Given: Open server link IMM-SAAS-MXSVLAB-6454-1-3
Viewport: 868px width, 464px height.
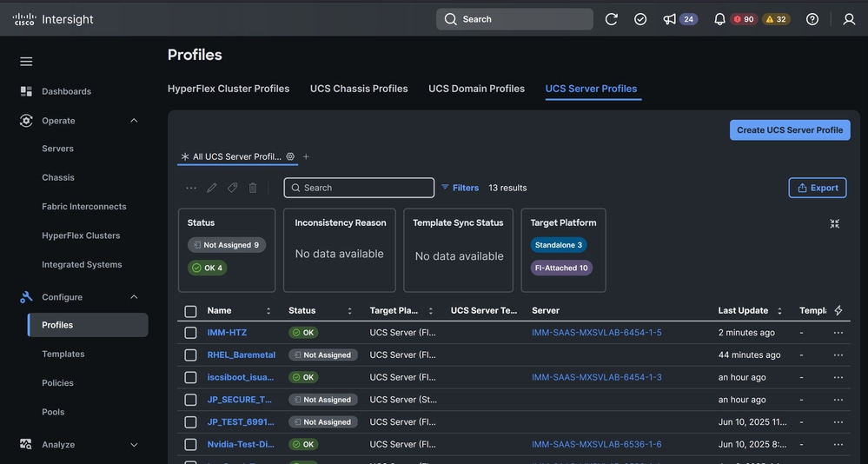Looking at the screenshot, I should [597, 378].
